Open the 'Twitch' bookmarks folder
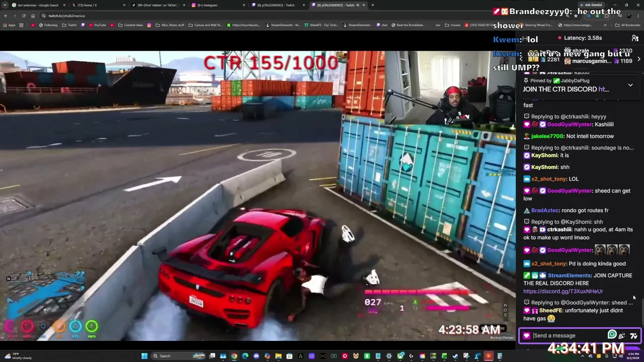Image resolution: width=644 pixels, height=362 pixels. (x=69, y=25)
